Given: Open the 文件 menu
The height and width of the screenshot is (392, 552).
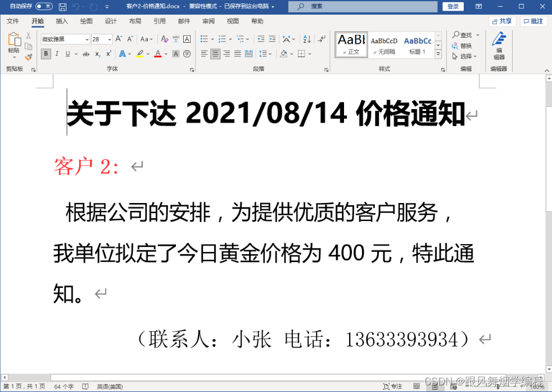Looking at the screenshot, I should click(x=13, y=21).
